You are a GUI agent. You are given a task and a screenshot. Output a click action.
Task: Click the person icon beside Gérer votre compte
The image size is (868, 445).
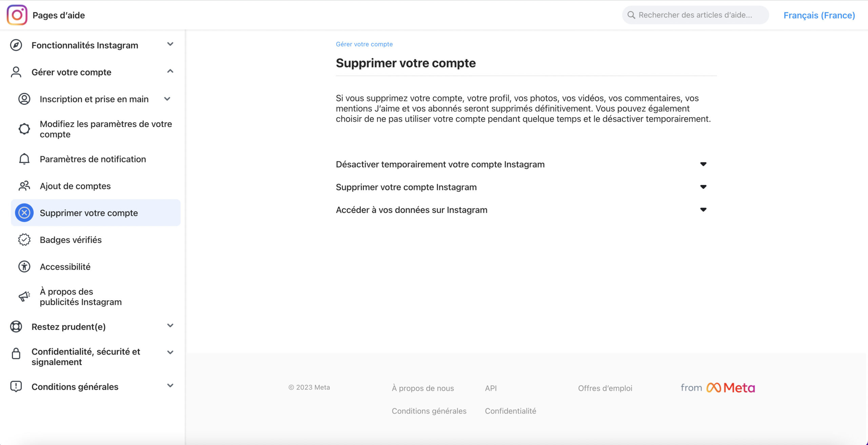(x=16, y=72)
